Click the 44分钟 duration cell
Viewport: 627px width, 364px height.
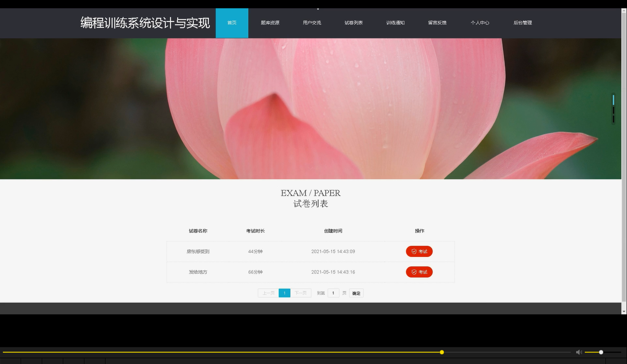255,251
